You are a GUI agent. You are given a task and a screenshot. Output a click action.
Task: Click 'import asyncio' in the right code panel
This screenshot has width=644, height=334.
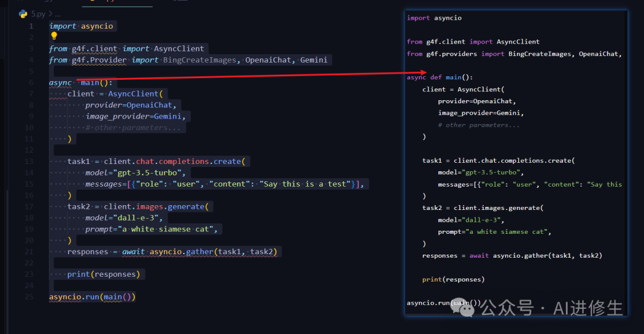(434, 18)
